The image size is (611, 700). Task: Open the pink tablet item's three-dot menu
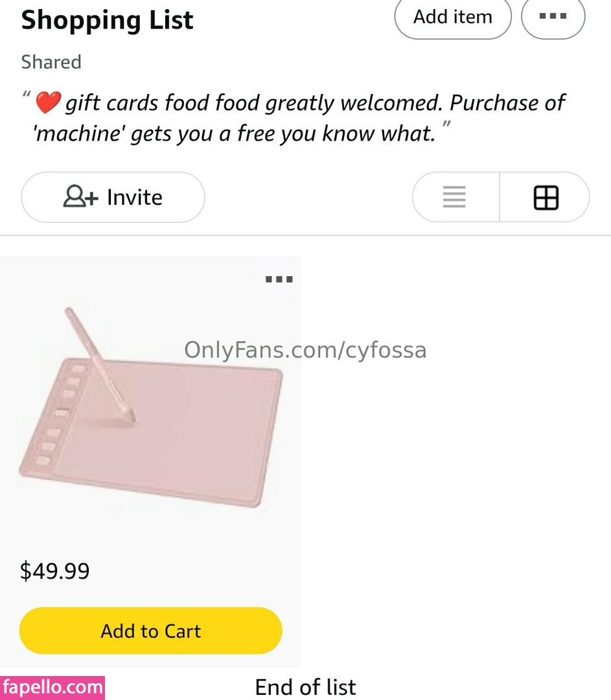pos(279,279)
